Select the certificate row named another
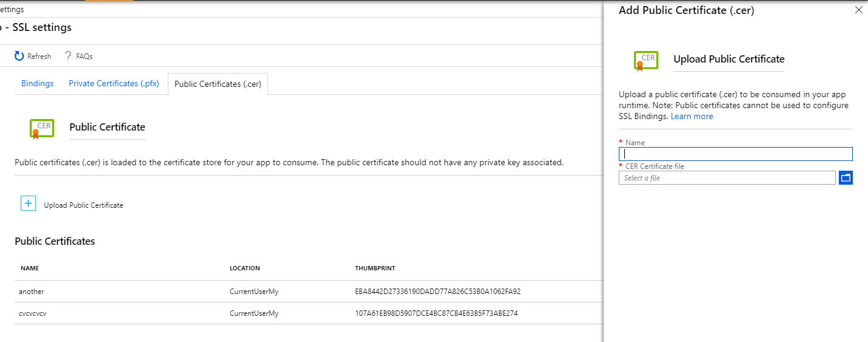Screen dimensions: 868x342 [x=32, y=292]
